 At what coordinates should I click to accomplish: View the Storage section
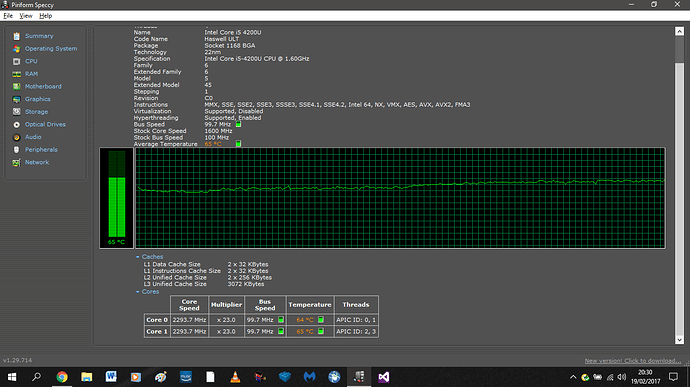tap(36, 112)
